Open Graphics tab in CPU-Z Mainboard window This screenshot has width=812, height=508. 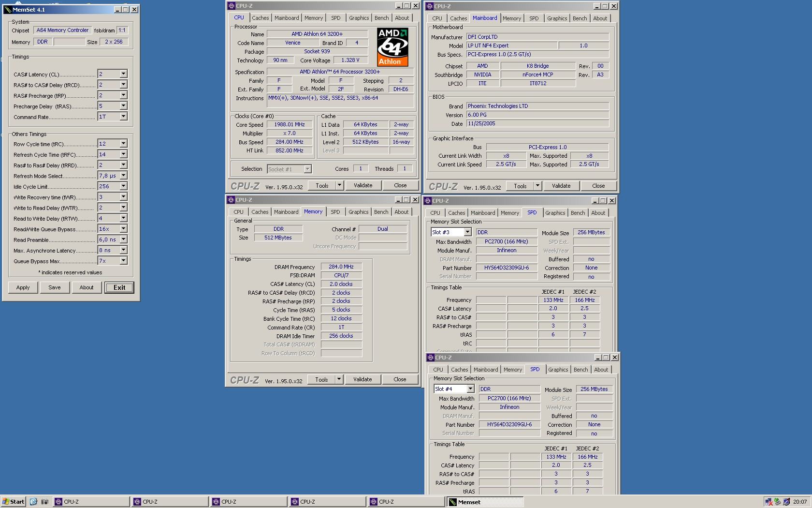(557, 18)
